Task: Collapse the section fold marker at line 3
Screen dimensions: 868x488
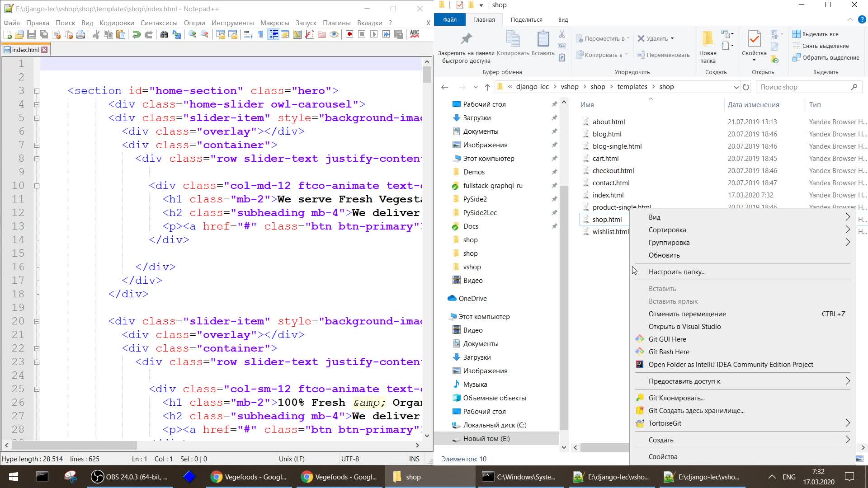Action: [x=37, y=91]
